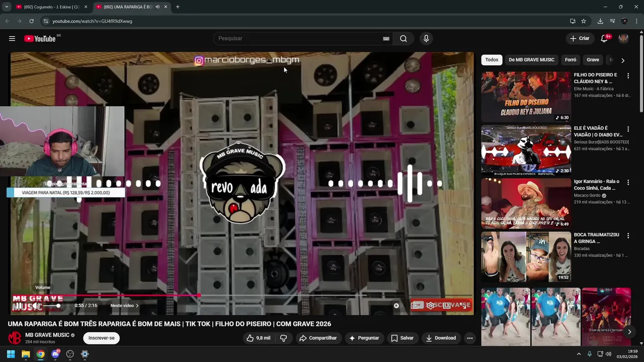Click the 'Inscrever-se' subscribe button
Image resolution: width=644 pixels, height=362 pixels.
tap(101, 338)
